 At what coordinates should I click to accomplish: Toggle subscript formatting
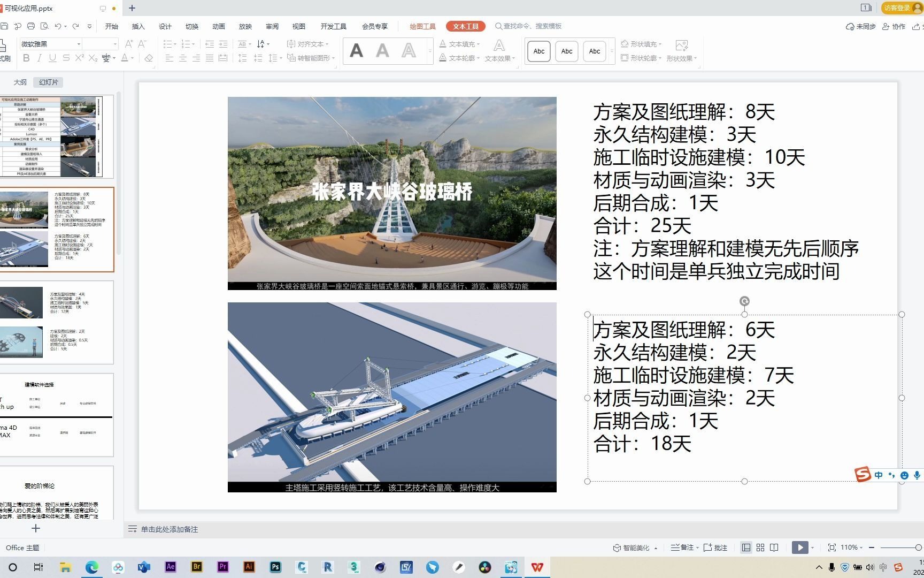pyautogui.click(x=93, y=58)
